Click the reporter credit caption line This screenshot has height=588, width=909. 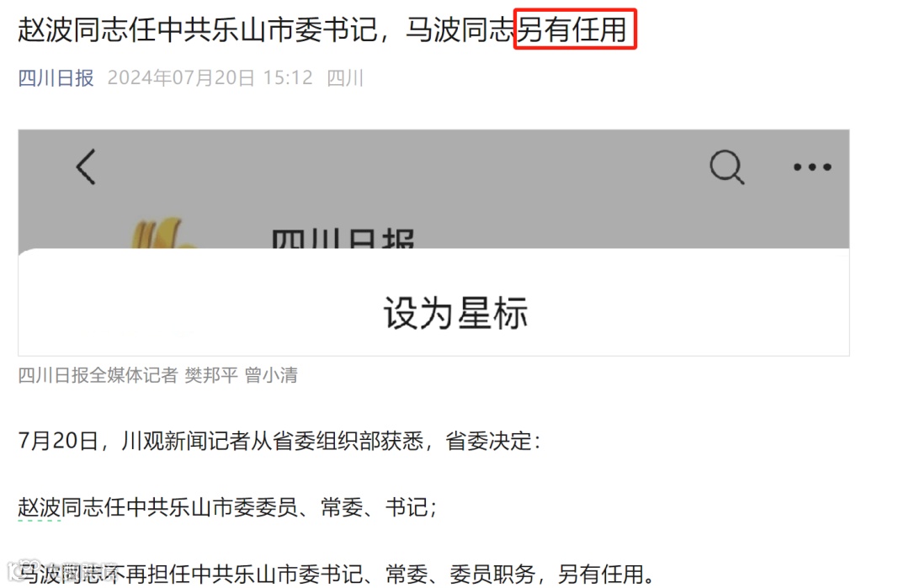coord(157,375)
